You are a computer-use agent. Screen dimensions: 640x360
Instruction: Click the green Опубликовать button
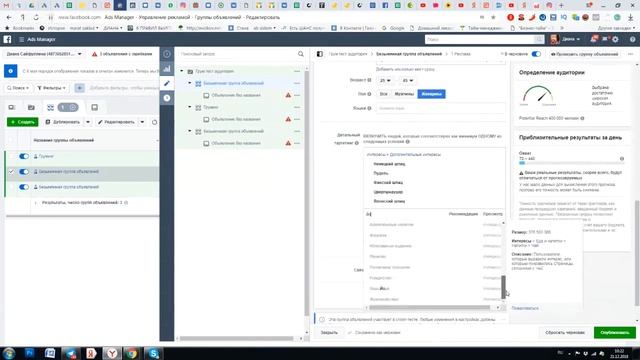tap(615, 332)
